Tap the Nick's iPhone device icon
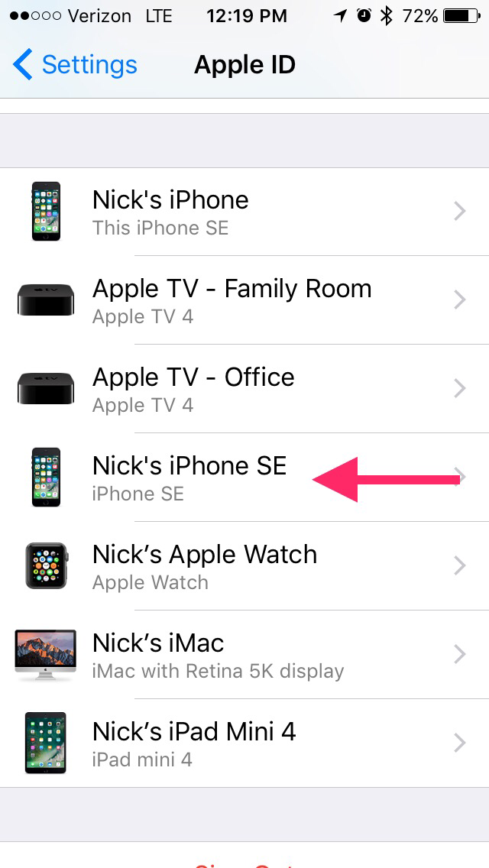Viewport: 489px width, 868px height. (46, 212)
